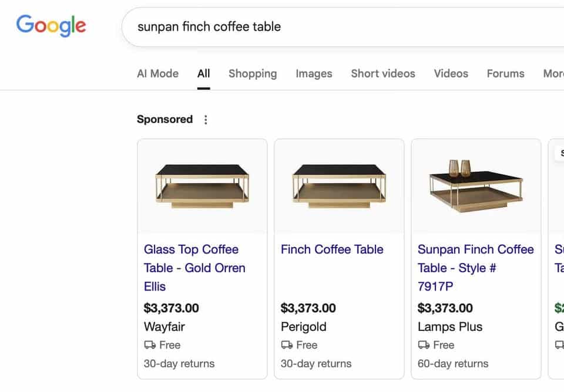Click the Google logo
564x392 pixels.
click(x=51, y=26)
